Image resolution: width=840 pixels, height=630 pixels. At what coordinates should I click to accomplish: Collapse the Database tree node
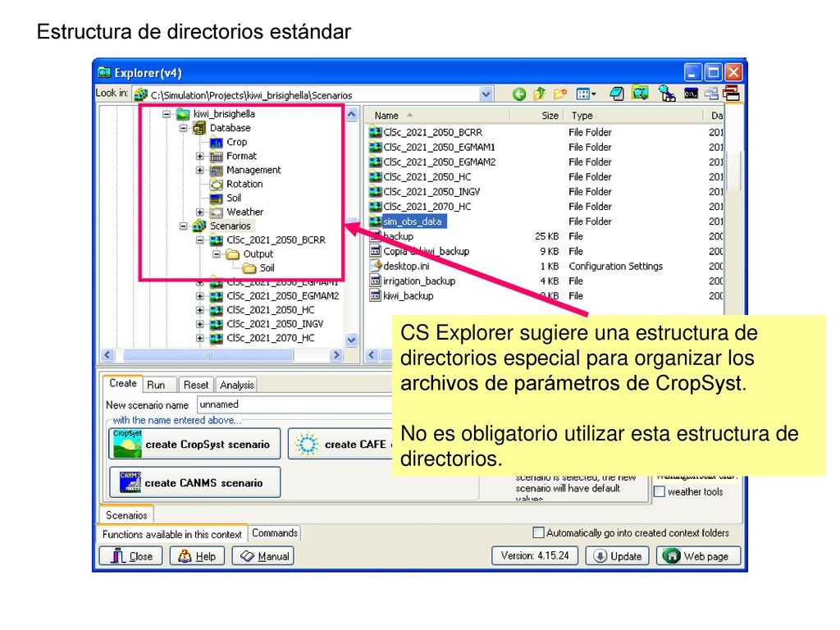[x=183, y=128]
